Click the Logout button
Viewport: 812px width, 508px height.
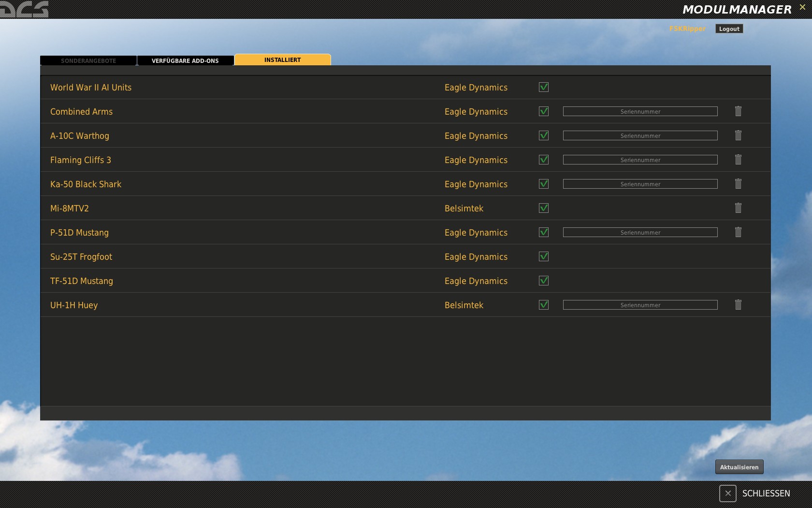pyautogui.click(x=729, y=29)
